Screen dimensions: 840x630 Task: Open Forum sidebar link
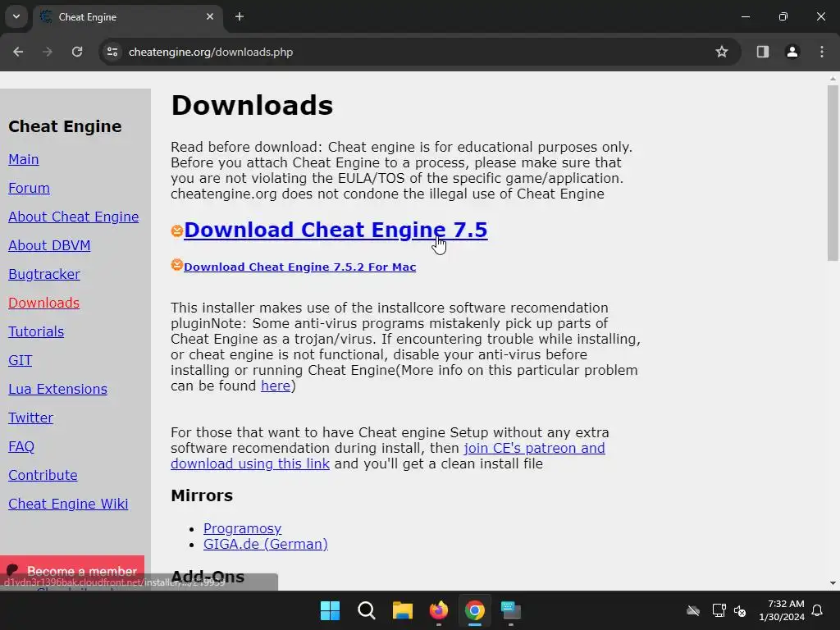coord(29,188)
